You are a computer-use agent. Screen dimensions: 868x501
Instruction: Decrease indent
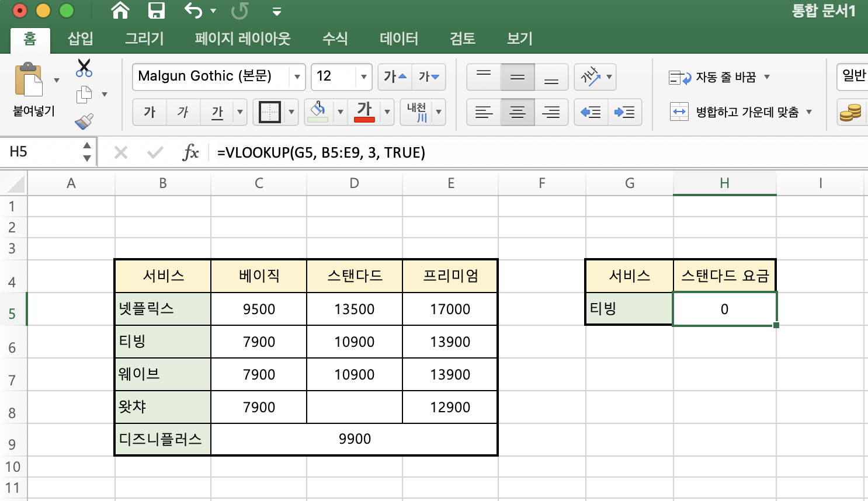pyautogui.click(x=591, y=112)
